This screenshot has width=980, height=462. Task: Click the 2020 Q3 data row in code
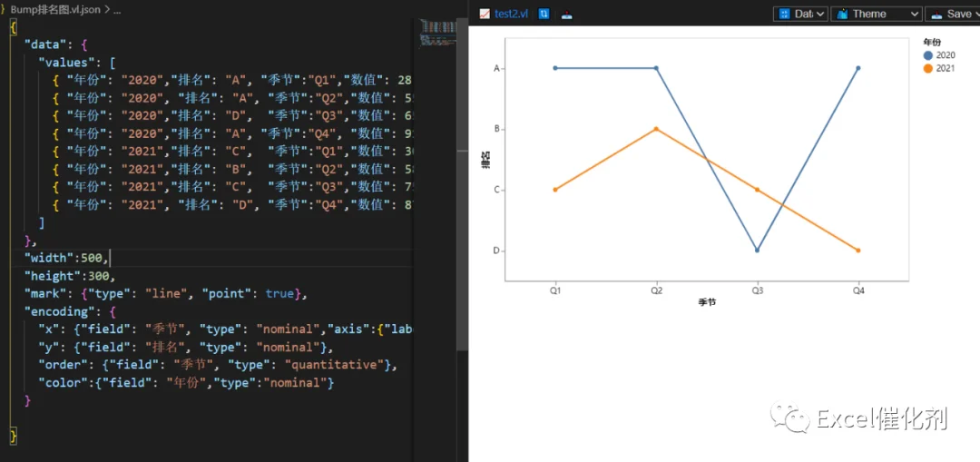(x=233, y=115)
